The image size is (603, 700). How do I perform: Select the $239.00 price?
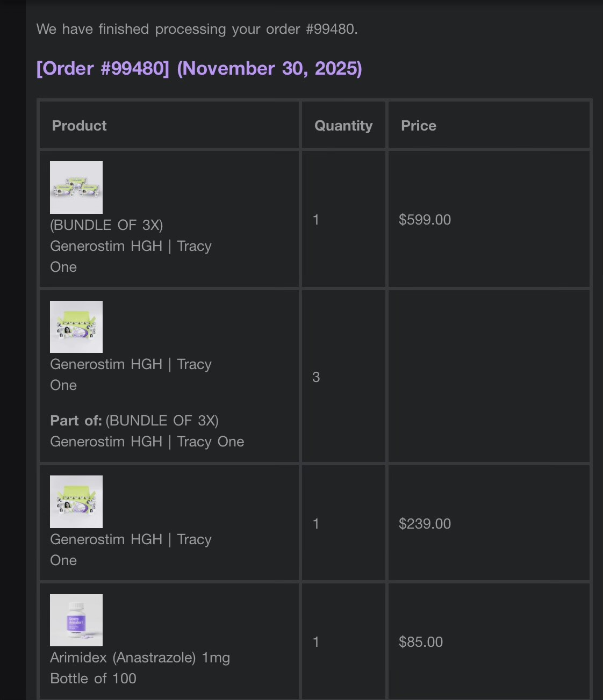(425, 524)
